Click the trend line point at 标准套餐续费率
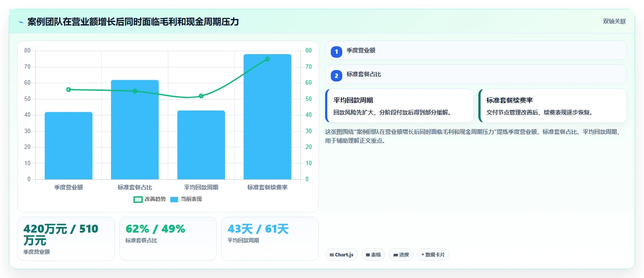Screen dimensions: 644x278 [x=267, y=59]
